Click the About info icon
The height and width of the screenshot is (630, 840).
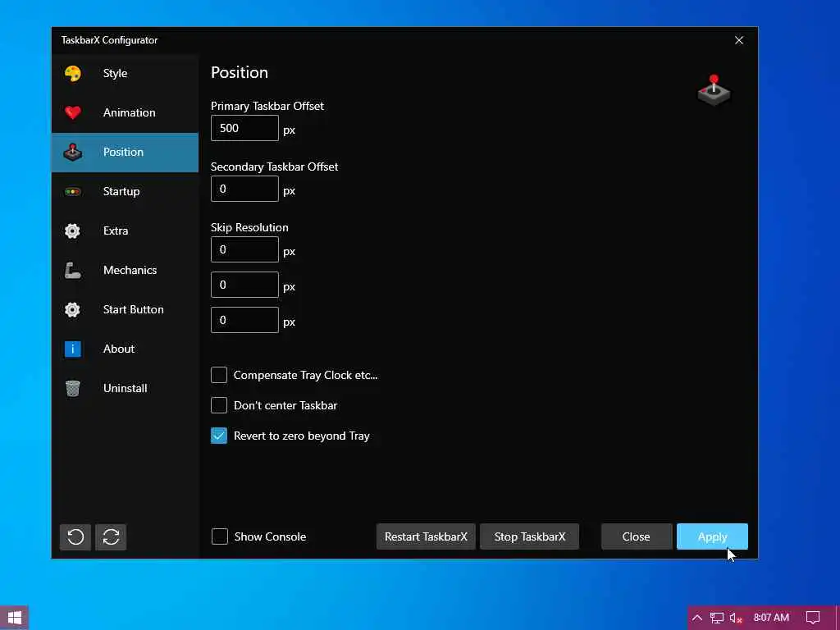point(73,349)
